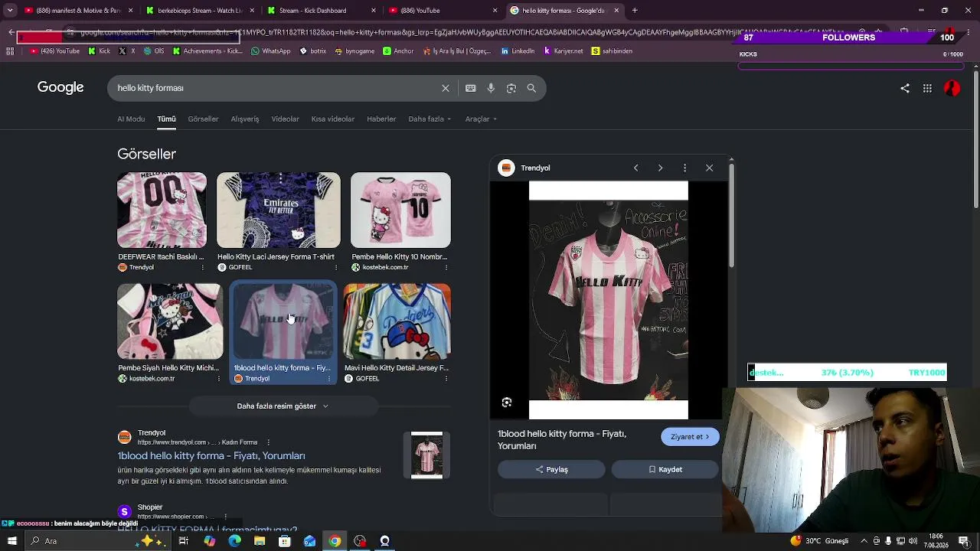Switch to the Chrome taskbar icon
The height and width of the screenshot is (551, 980).
click(x=335, y=541)
